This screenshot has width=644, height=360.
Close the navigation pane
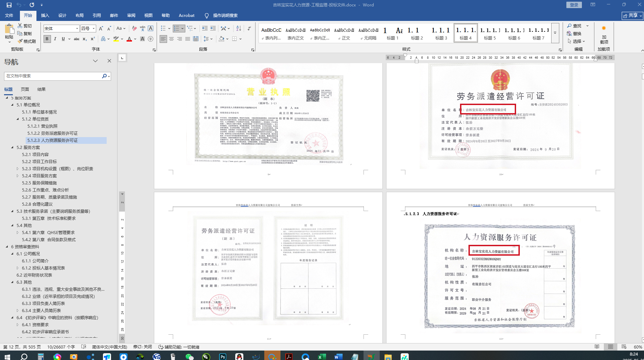click(109, 61)
